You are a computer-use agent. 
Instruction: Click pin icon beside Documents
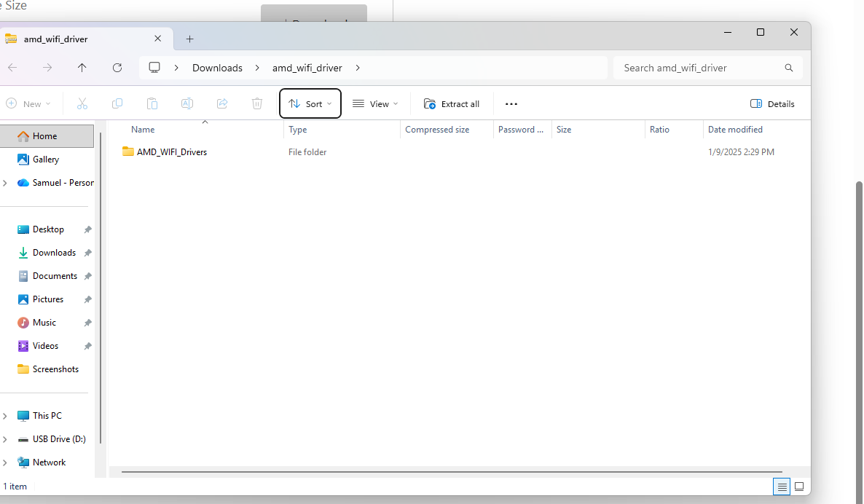point(87,276)
